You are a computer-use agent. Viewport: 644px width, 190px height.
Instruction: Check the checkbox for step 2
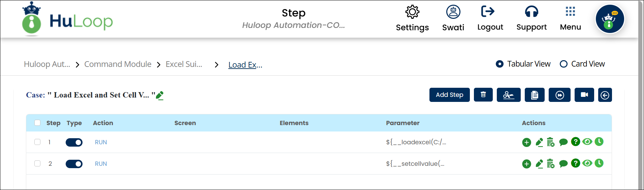[37, 163]
